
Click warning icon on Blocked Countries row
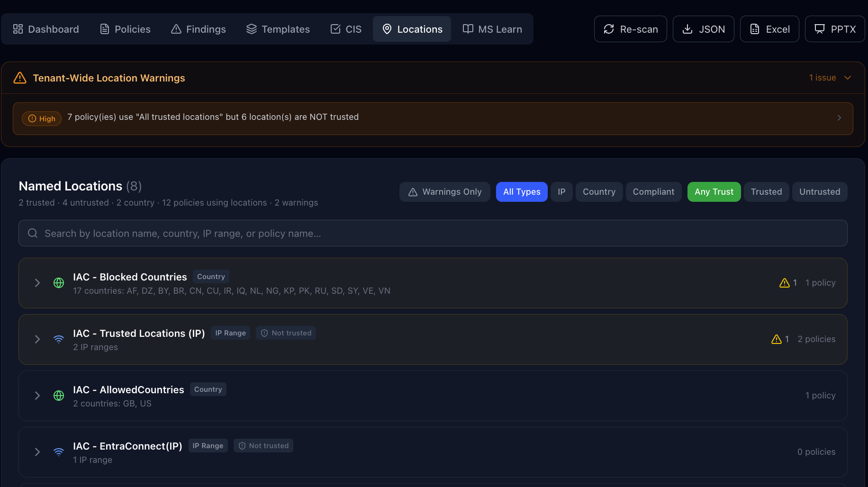click(785, 283)
